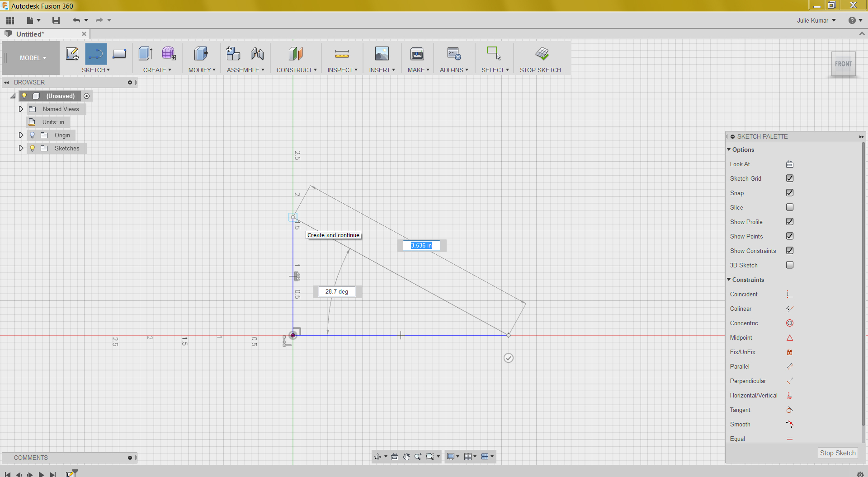Screen dimensions: 868x477
Task: Click the Save icon in the top bar
Action: (56, 20)
